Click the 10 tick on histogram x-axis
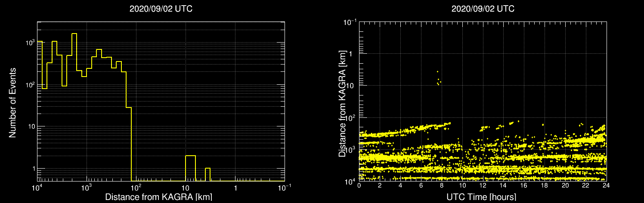The width and height of the screenshot is (644, 203). pos(186,188)
